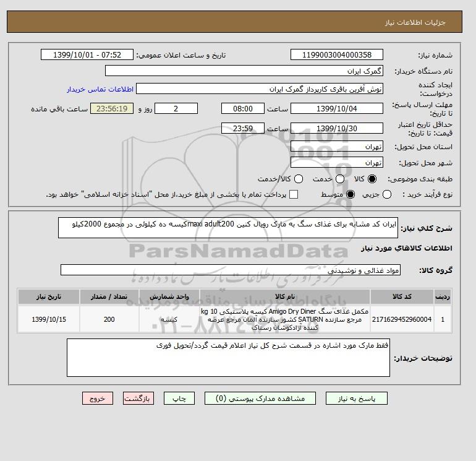Viewport: 476px width, 461px height.
Task: Select the کالا radio button
Action: click(372, 179)
